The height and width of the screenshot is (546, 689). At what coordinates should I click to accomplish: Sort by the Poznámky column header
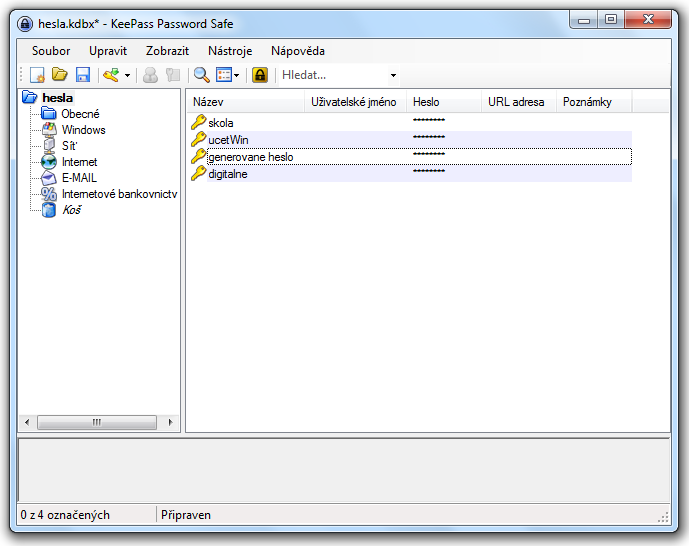(x=594, y=102)
